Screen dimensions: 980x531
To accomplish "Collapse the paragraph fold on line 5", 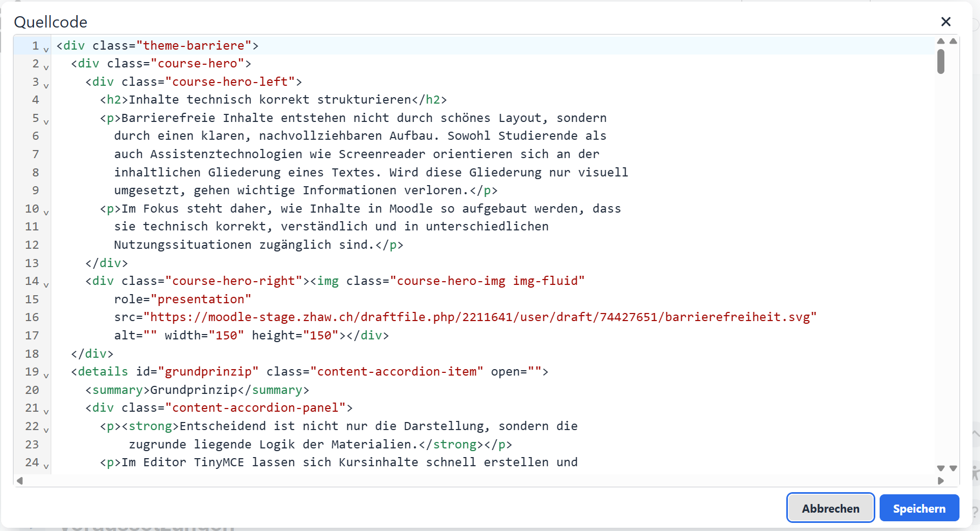I will click(x=46, y=122).
